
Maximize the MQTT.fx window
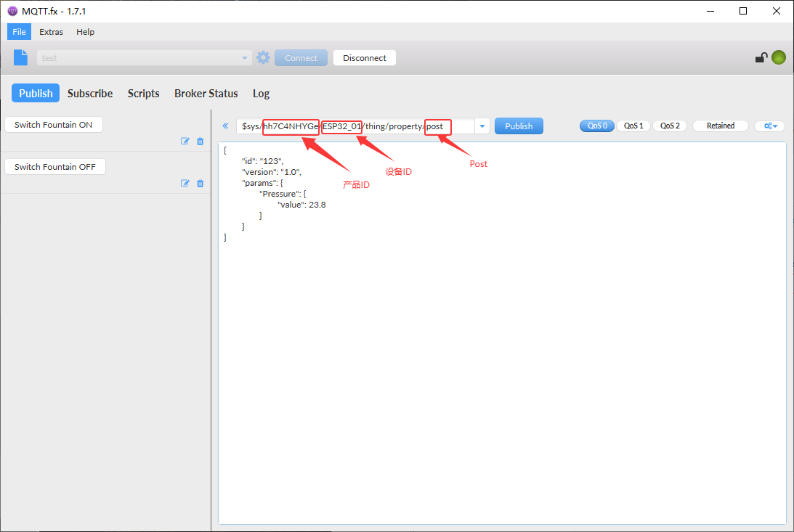coord(743,11)
